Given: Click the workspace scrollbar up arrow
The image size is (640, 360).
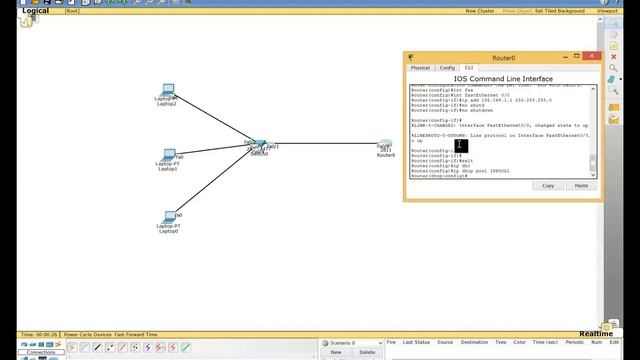Looking at the screenshot, I should click(600, 19).
